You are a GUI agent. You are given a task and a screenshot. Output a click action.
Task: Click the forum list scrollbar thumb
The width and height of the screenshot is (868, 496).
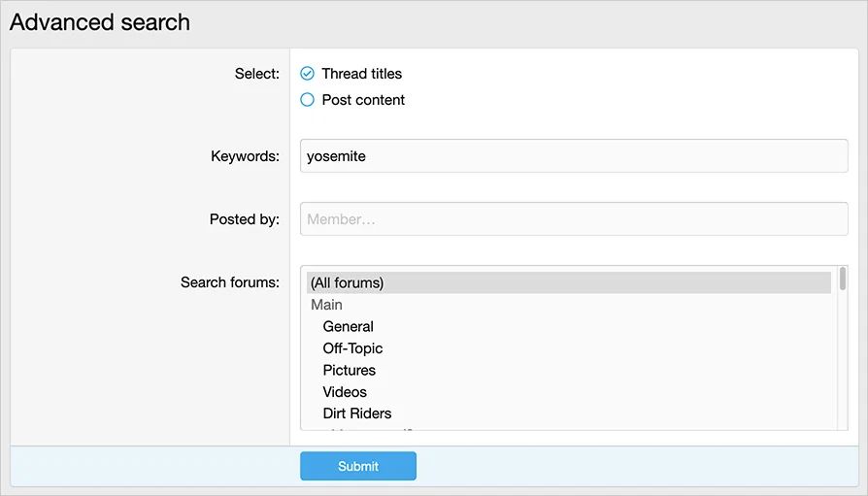[842, 280]
